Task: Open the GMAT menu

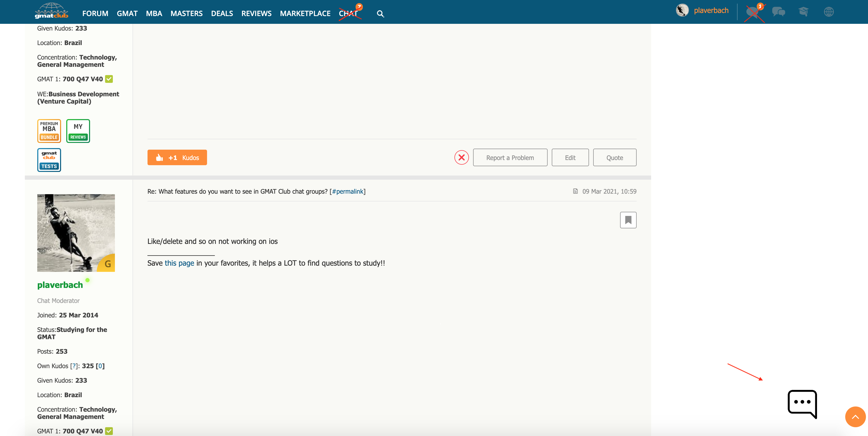Action: (127, 13)
